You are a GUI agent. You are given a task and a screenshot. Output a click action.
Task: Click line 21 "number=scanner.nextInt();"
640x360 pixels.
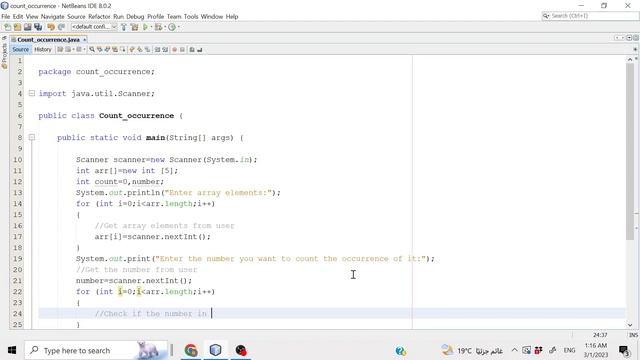tap(133, 281)
